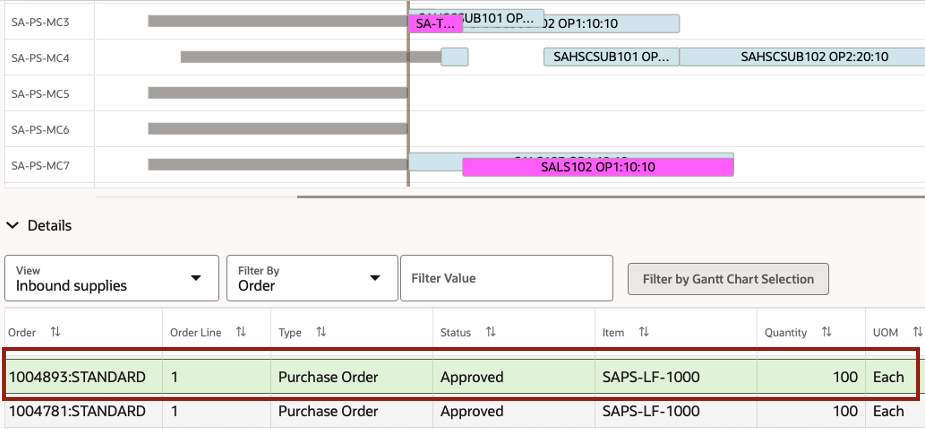
Task: Click the magenta SA-T bar in SA-PS-MC3
Action: [435, 23]
